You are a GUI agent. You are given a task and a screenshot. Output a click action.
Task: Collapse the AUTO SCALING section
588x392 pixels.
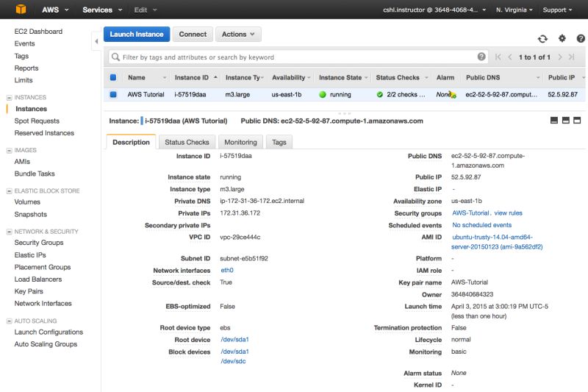[x=9, y=321]
